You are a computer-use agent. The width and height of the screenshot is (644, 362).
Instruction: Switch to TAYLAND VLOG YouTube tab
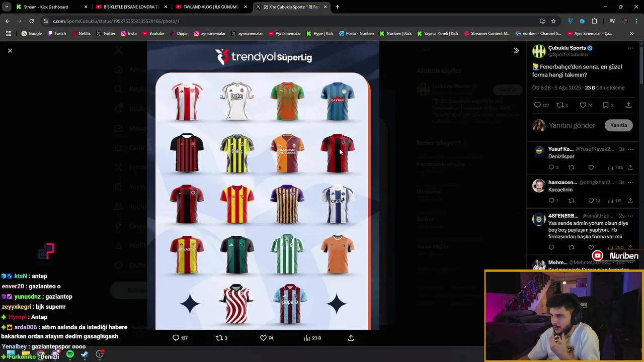tap(211, 7)
